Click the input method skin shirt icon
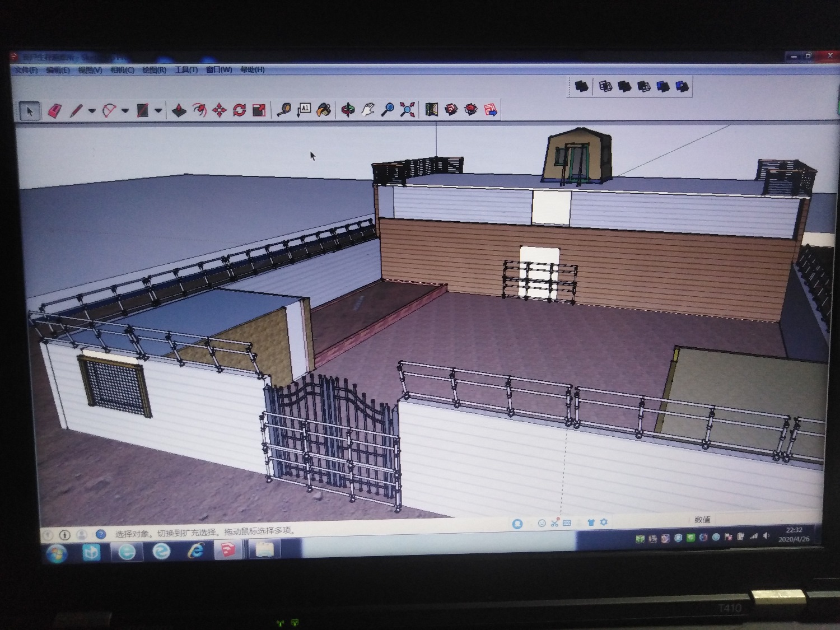840x630 pixels. [x=591, y=522]
